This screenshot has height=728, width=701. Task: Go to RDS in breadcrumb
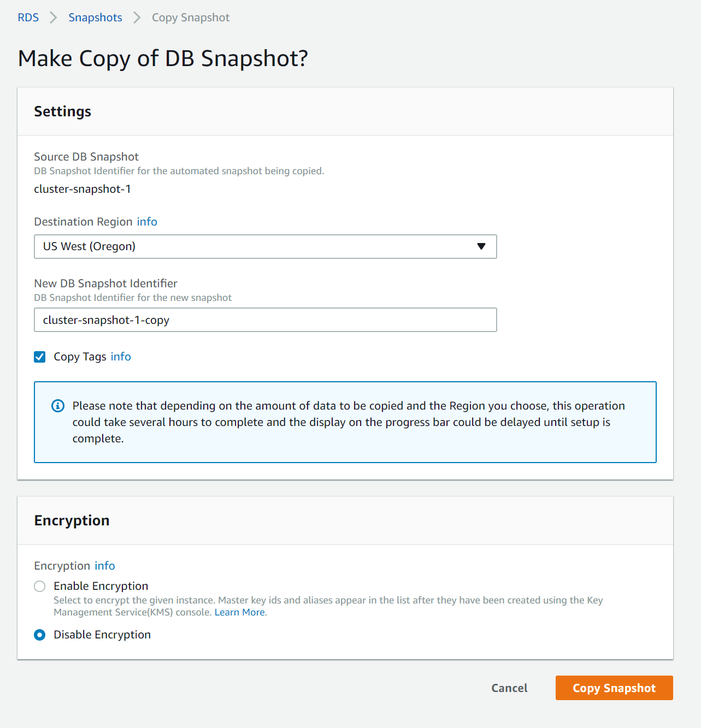point(28,17)
